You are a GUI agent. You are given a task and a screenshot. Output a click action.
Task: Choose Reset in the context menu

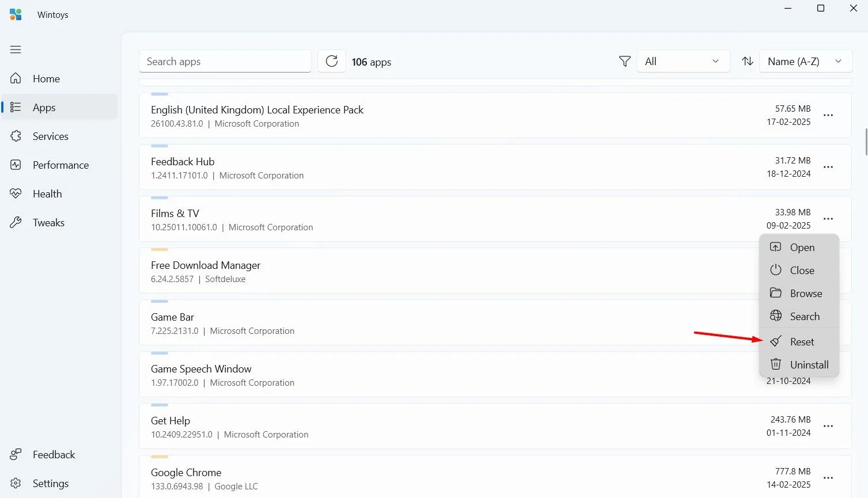pyautogui.click(x=799, y=342)
